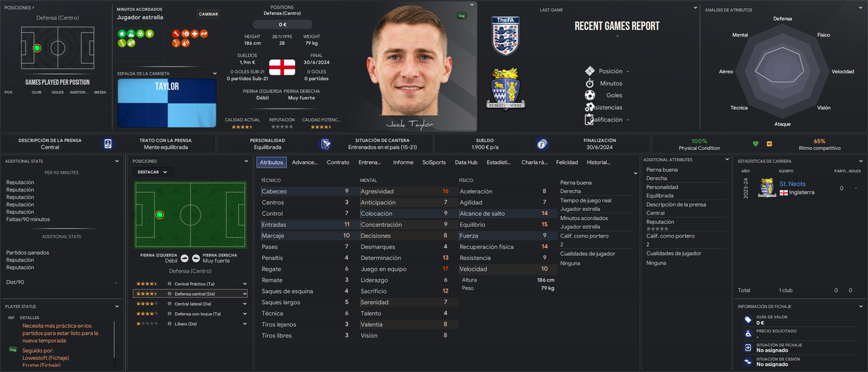868x372 pixels.
Task: Click the green star happiness icon
Action: 122,33
